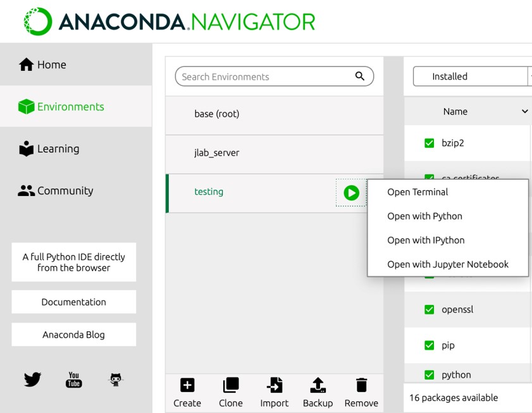Uncheck the pip package checkbox
The image size is (532, 413).
(429, 345)
